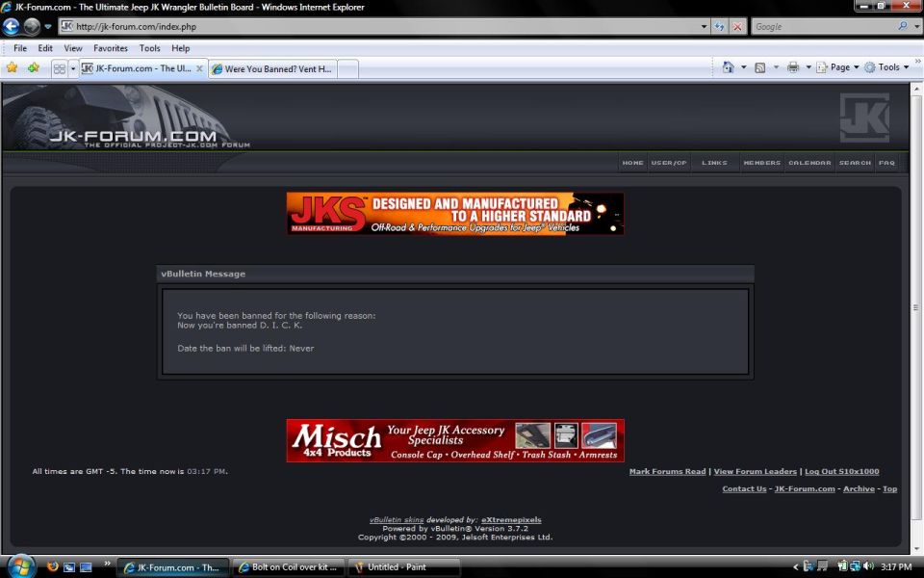Click the Misch 4x4 Products banner ad
924x578 pixels.
point(455,440)
